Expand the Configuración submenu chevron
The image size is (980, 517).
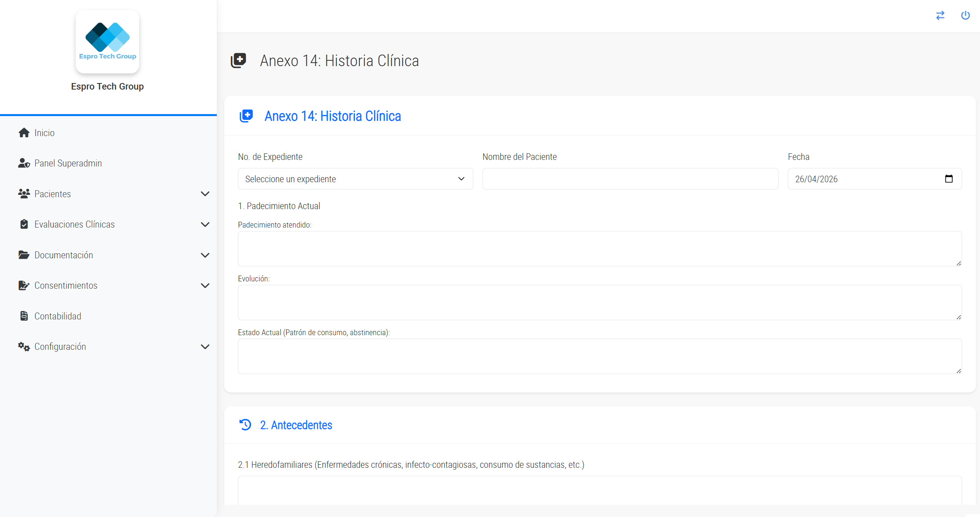tap(205, 346)
